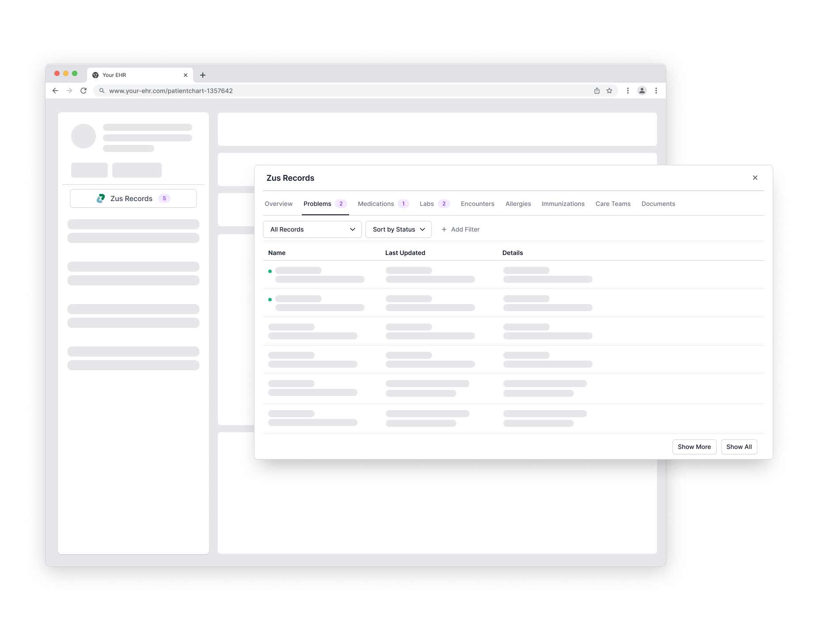This screenshot has height=620, width=840.
Task: Close the Zus Records panel
Action: click(755, 178)
